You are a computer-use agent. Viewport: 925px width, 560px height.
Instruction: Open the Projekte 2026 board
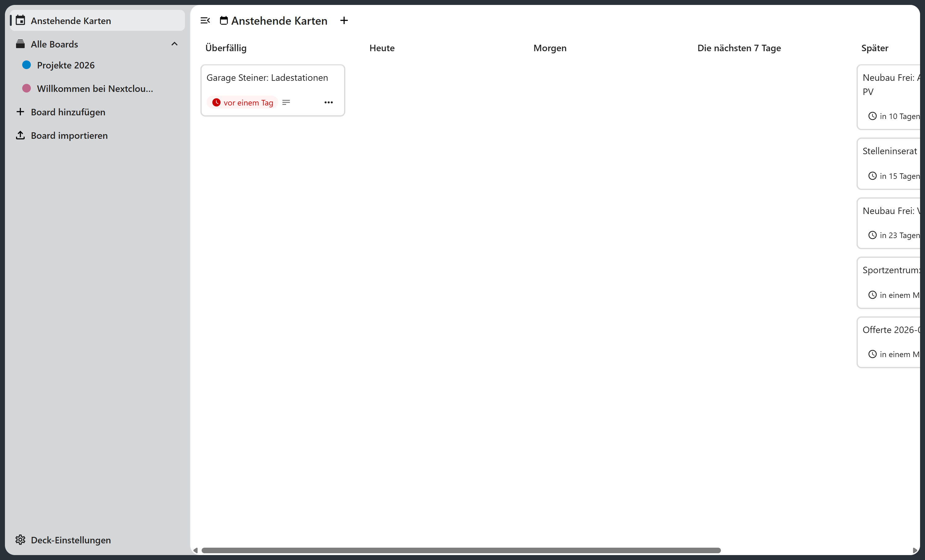[x=97, y=65]
